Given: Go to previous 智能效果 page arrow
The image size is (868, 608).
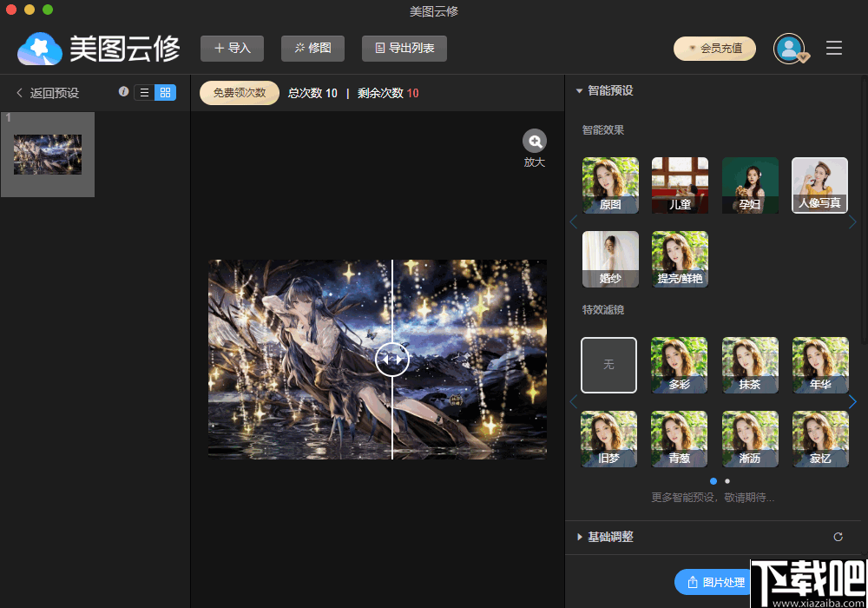Looking at the screenshot, I should pyautogui.click(x=574, y=222).
